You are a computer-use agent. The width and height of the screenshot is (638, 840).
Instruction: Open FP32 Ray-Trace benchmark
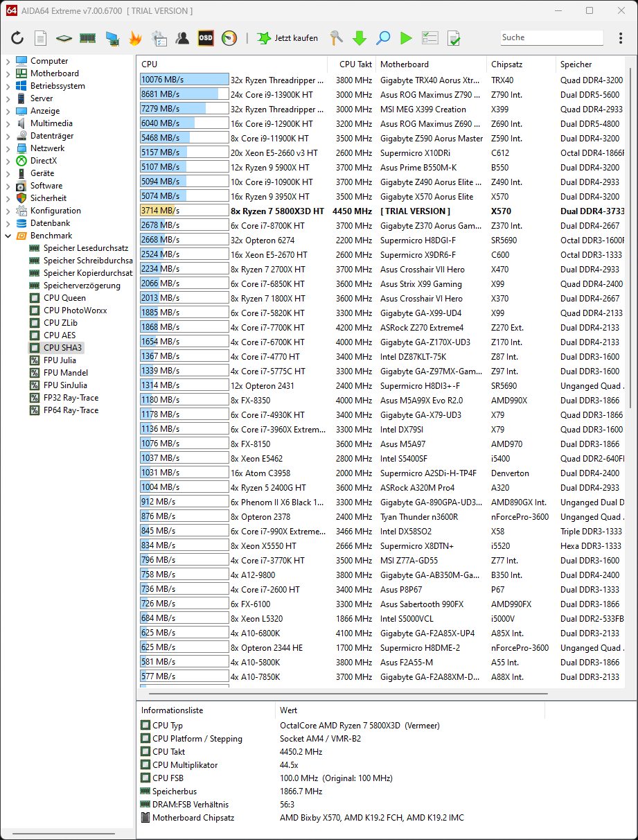(x=71, y=398)
